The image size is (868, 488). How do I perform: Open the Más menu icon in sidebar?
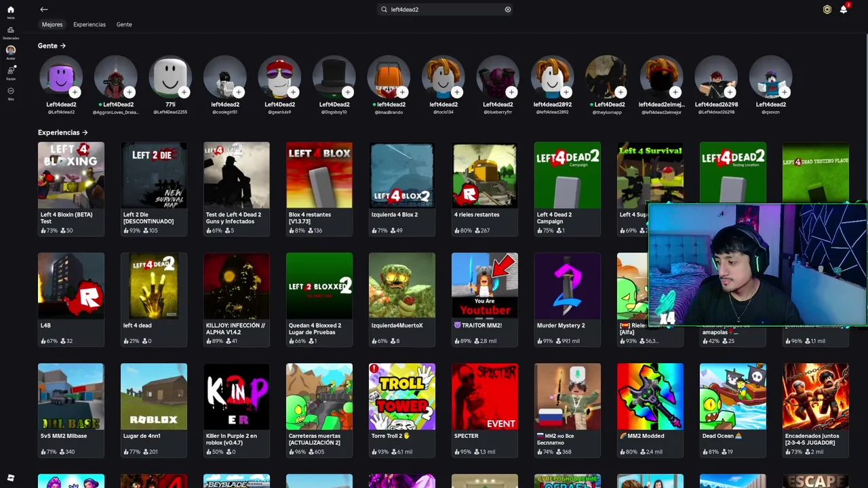pos(10,91)
